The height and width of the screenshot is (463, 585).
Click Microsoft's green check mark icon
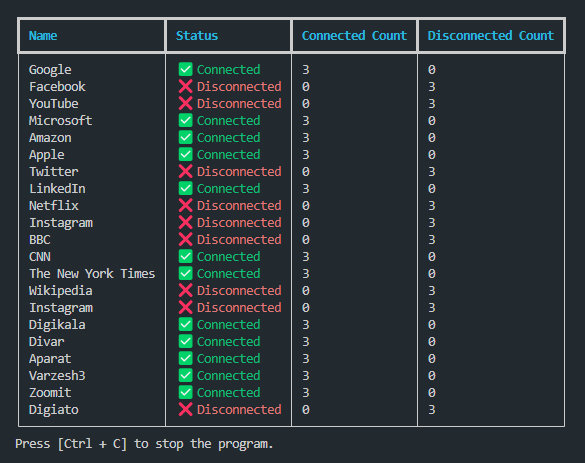pyautogui.click(x=185, y=121)
